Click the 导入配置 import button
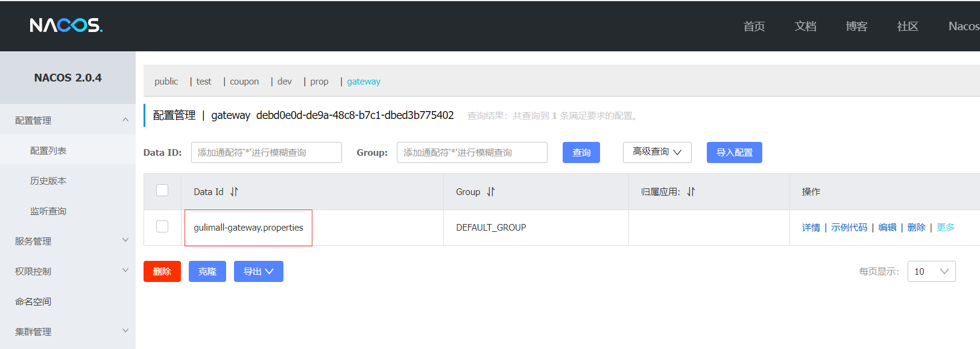980x349 pixels. click(735, 152)
